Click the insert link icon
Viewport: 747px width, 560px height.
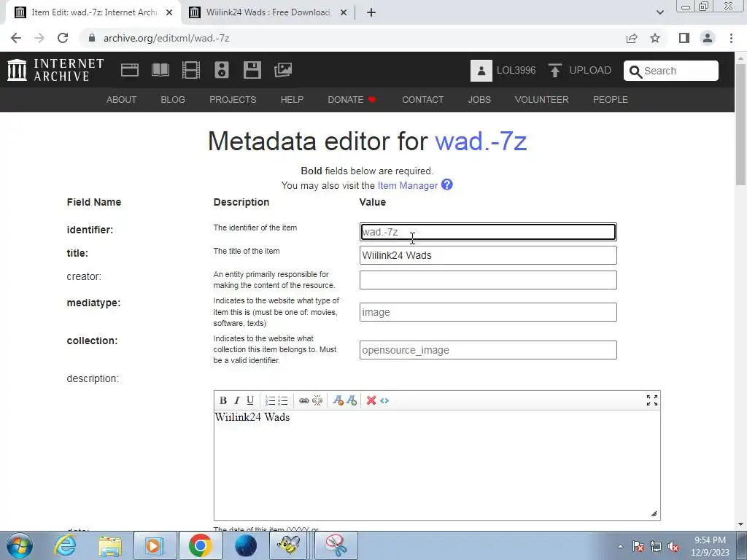[x=304, y=400]
